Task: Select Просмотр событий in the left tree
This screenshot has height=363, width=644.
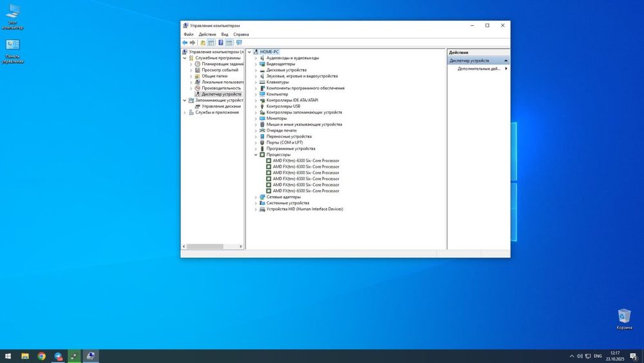Action: tap(220, 70)
